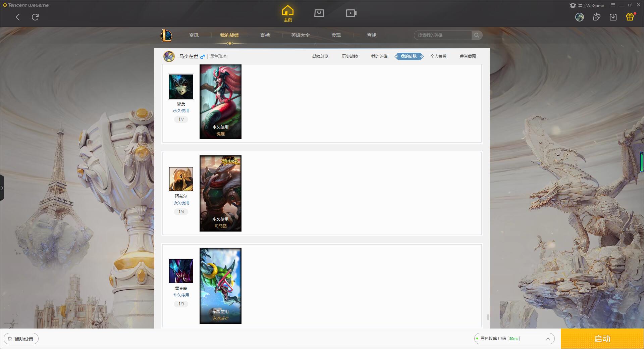This screenshot has height=349, width=644.
Task: Click the Tencent WeGame logo
Action: 26,5
